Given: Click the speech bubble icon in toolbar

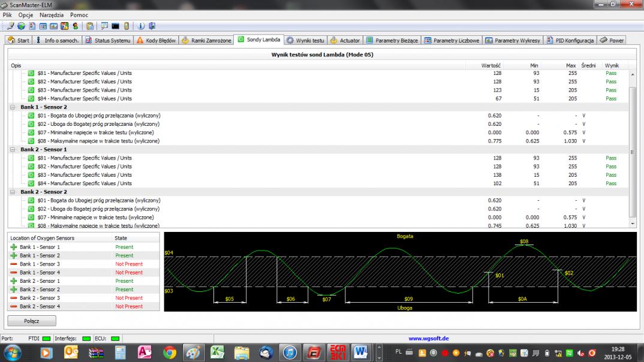Looking at the screenshot, I should pos(104,26).
